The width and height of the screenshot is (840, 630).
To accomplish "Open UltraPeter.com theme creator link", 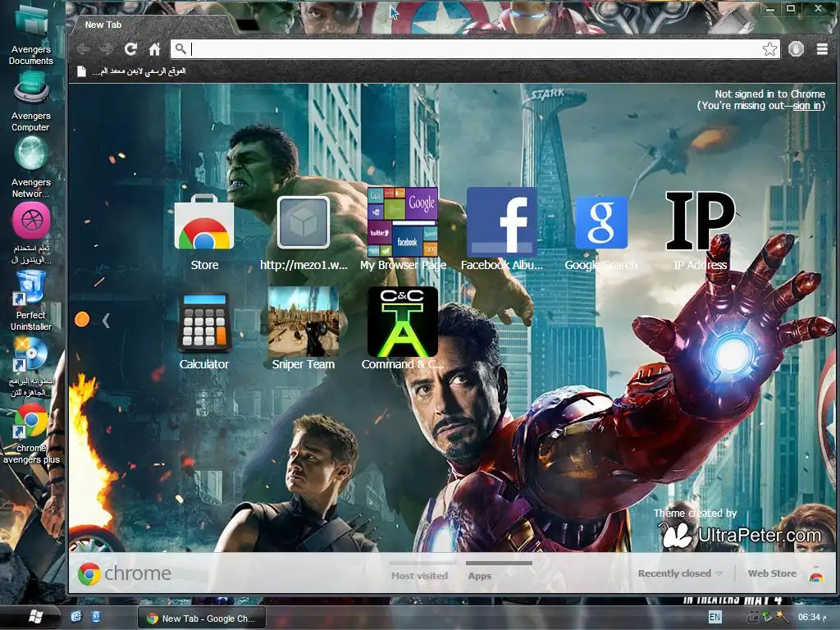I will click(x=742, y=535).
